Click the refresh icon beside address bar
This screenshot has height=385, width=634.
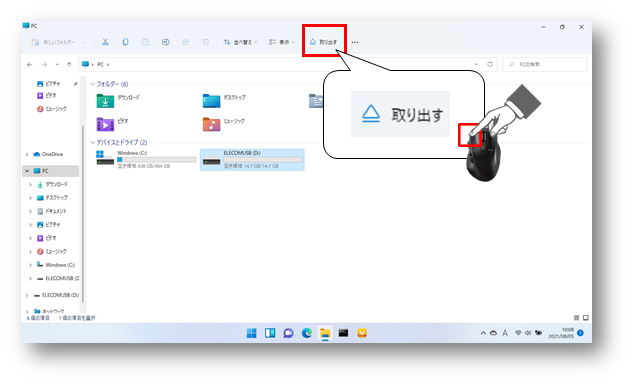click(490, 64)
